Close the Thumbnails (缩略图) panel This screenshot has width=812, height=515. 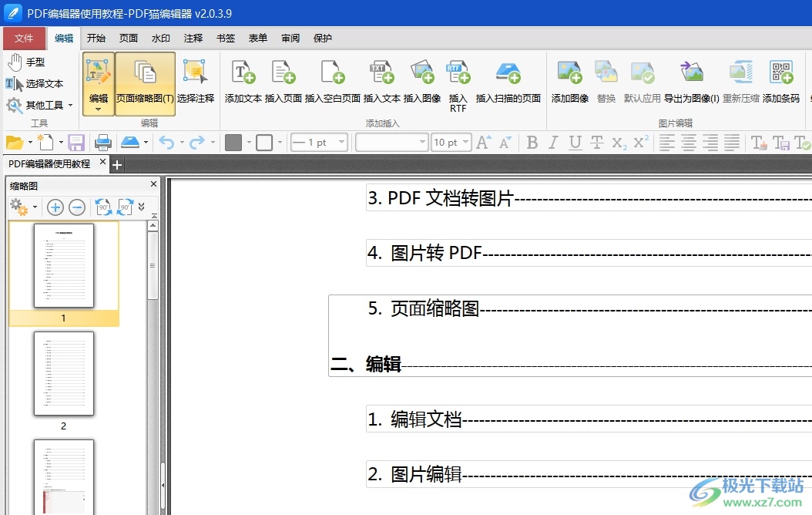153,184
